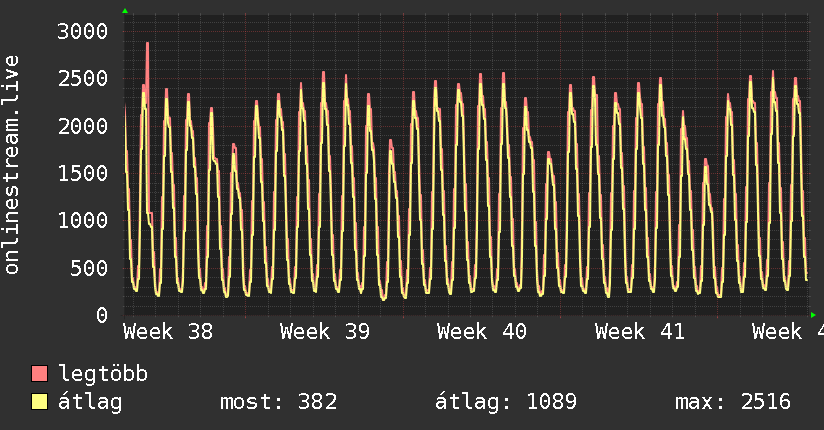Image resolution: width=824 pixels, height=430 pixels.
Task: Select the átlag legend label beside yellow swatch
Action: (90, 402)
